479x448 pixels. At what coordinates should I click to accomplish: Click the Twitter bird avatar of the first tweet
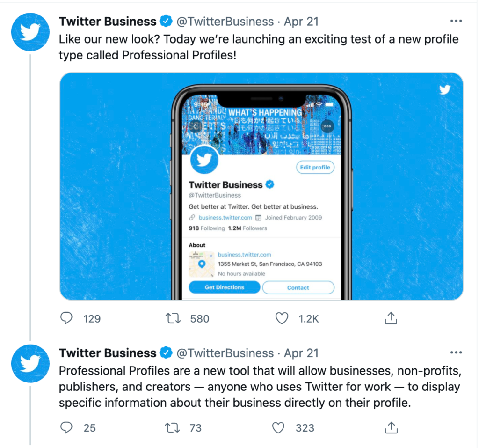(30, 32)
